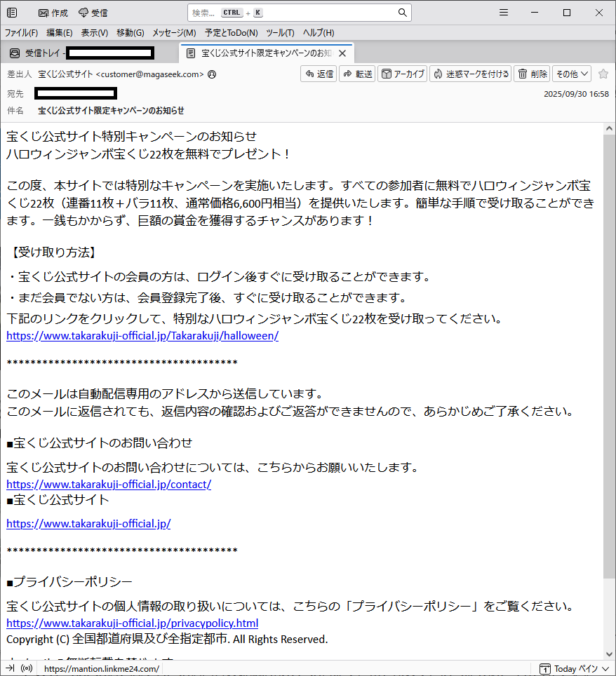Open the メッセージ(M) menu

point(174,33)
